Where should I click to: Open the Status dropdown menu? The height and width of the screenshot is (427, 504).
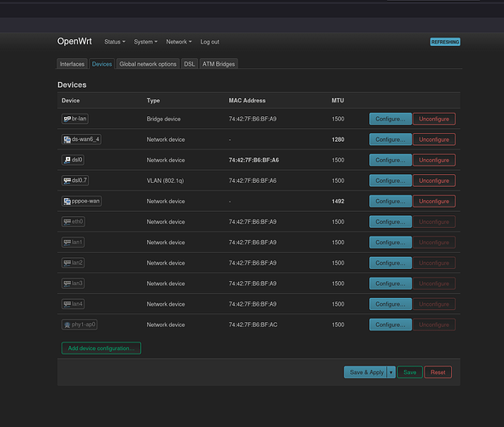pyautogui.click(x=114, y=42)
